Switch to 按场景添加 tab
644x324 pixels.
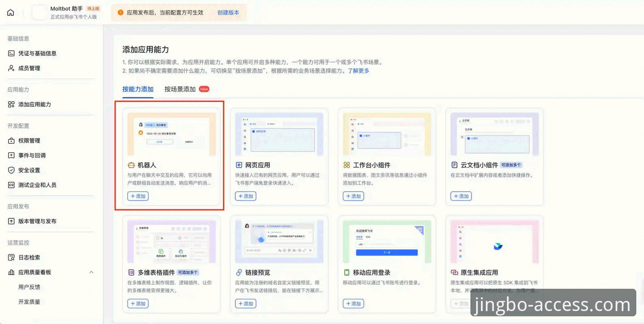[x=180, y=89]
